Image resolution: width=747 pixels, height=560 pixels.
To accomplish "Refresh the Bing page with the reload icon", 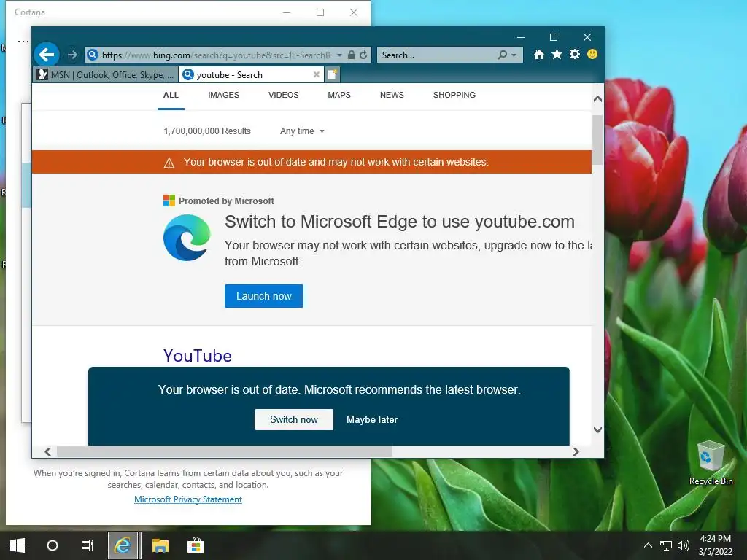I will (x=363, y=55).
